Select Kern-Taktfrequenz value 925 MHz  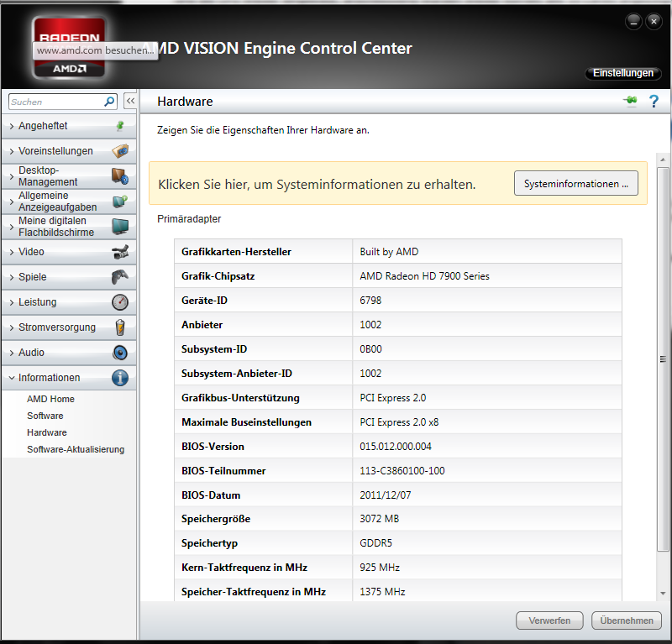click(x=380, y=568)
